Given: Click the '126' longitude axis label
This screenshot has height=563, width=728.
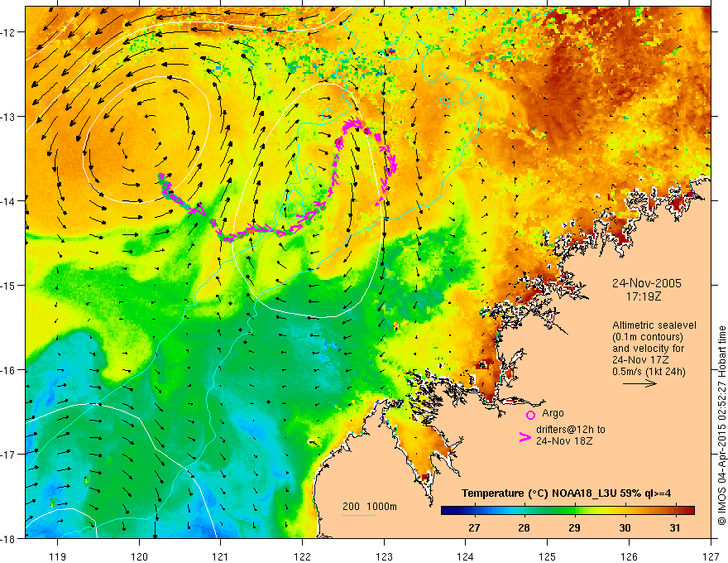Looking at the screenshot, I should coord(629,556).
